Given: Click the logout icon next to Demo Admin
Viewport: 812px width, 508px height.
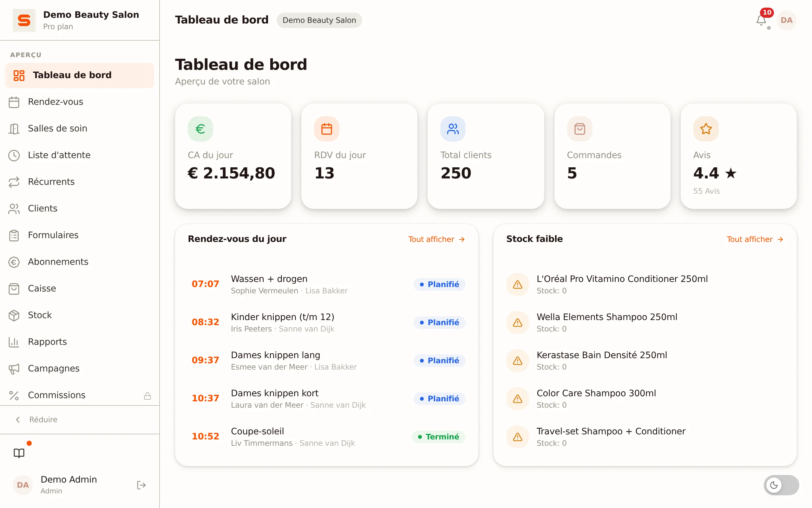Looking at the screenshot, I should click(x=141, y=485).
